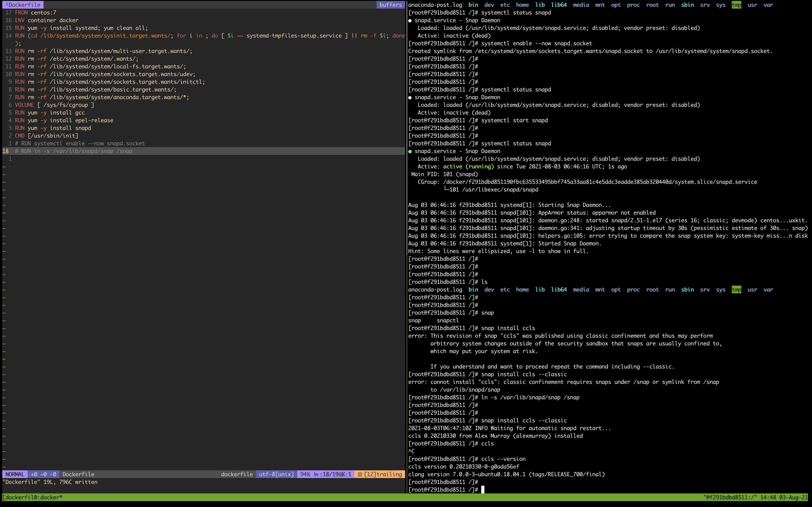Click the highlighted tmp directory in bottom ls output

click(x=736, y=290)
